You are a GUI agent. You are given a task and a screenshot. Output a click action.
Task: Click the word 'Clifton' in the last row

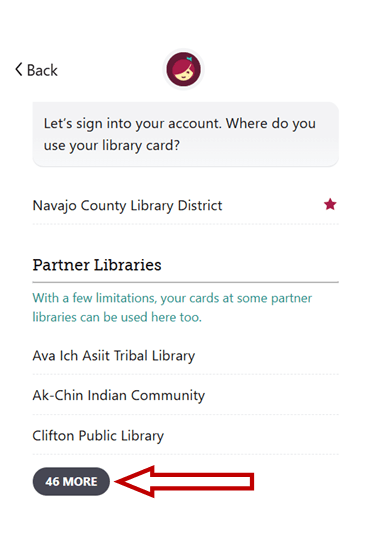coord(53,436)
